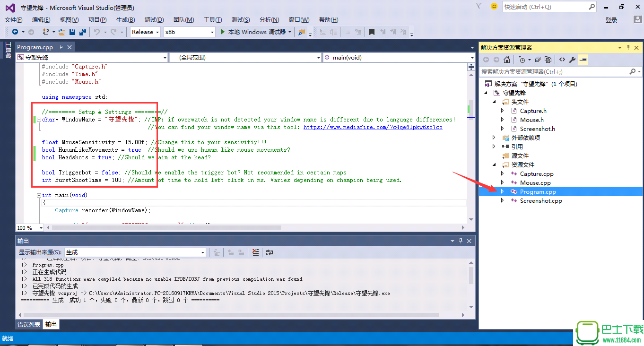
Task: Switch to the 错误列表 tab
Action: 29,324
